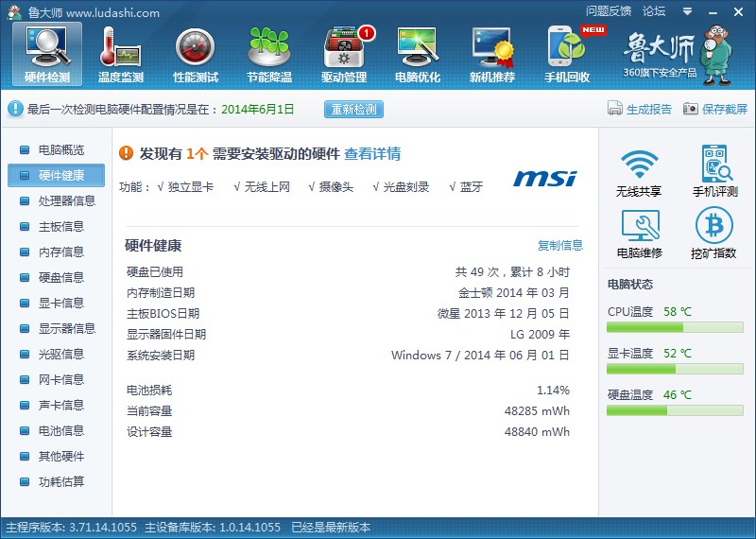This screenshot has width=756, height=539.
Task: Click Windows 7 install date value
Action: (480, 356)
